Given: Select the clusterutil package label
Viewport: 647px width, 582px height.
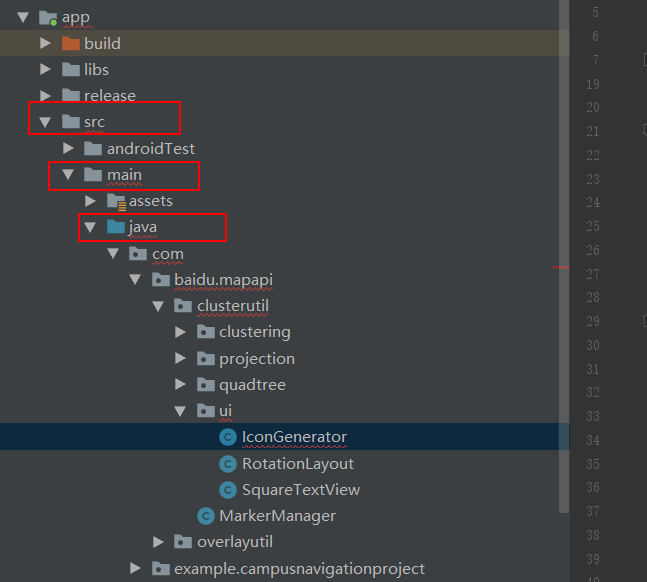Looking at the screenshot, I should pos(233,306).
